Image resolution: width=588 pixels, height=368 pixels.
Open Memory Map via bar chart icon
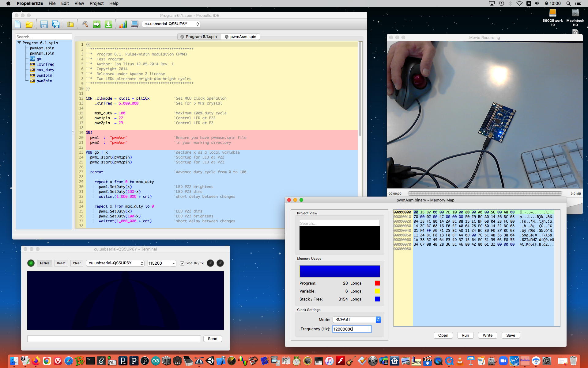click(123, 24)
